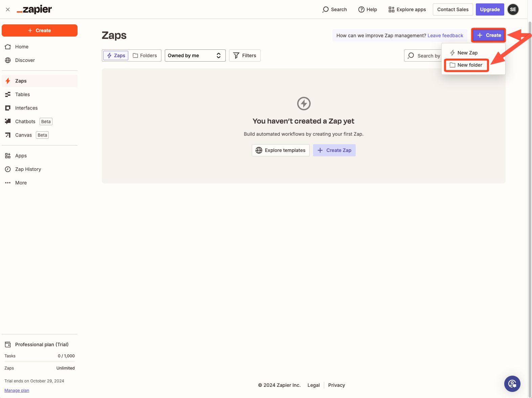Switch to the Zaps tab
This screenshot has height=398, width=532.
116,56
